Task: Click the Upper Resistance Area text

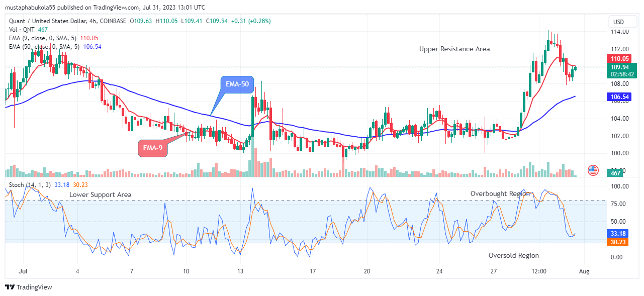Action: [454, 49]
